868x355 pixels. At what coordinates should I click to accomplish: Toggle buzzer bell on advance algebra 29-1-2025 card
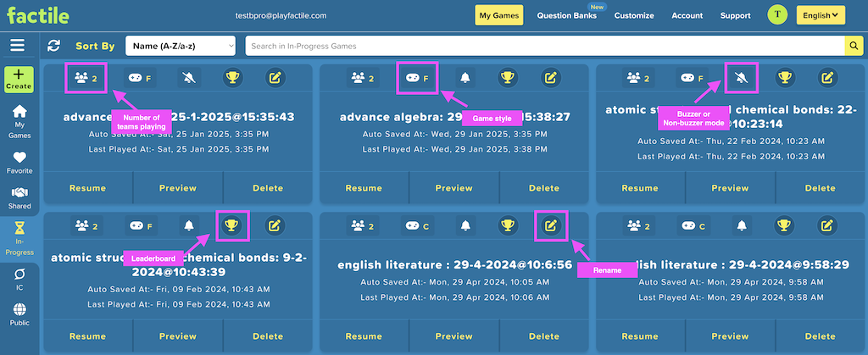tap(465, 78)
